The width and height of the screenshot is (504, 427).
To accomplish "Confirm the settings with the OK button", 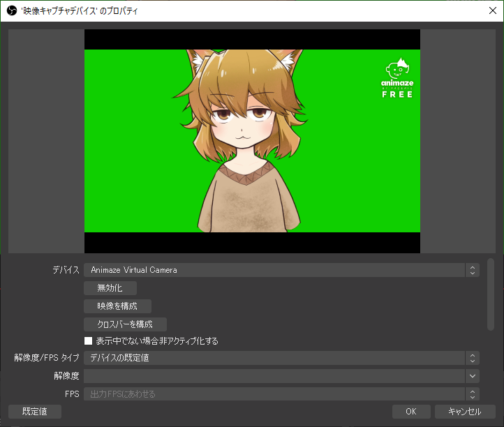I will (411, 412).
